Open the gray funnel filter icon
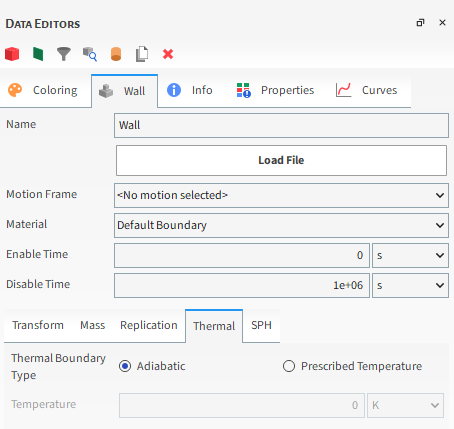Image resolution: width=454 pixels, height=429 pixels. point(64,54)
